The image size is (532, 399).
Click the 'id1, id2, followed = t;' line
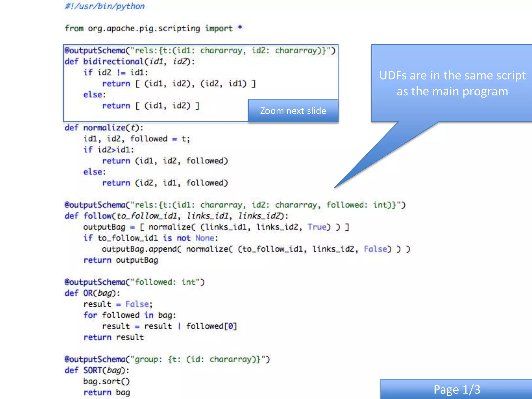(137, 139)
